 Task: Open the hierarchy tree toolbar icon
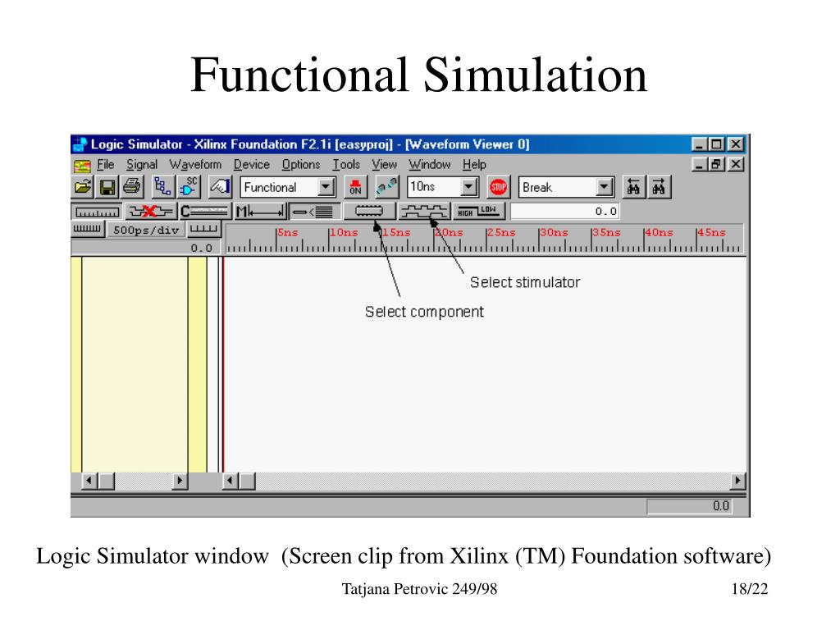[162, 187]
